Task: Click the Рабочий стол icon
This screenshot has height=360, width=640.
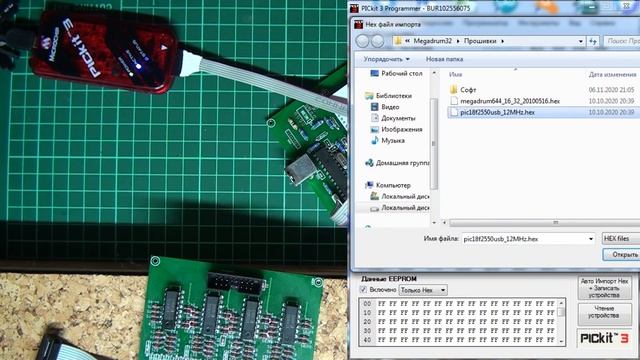Action: point(374,73)
